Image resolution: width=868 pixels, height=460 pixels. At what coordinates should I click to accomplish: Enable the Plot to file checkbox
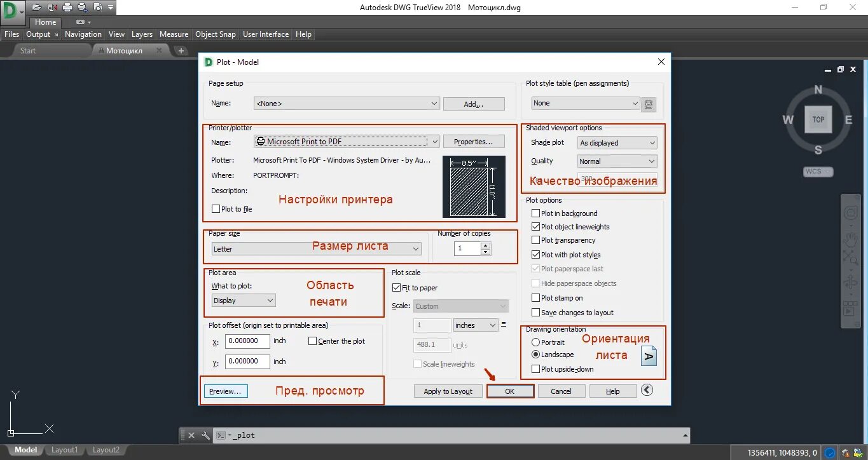[216, 208]
